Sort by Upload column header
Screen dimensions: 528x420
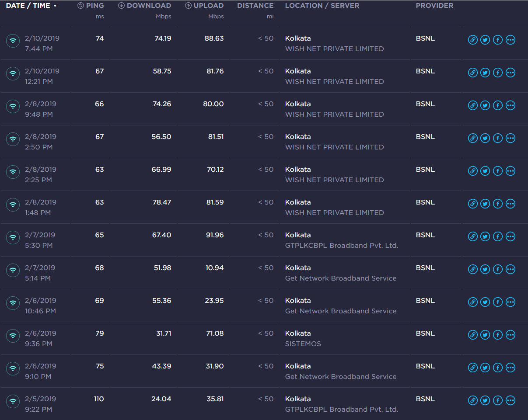pyautogui.click(x=204, y=6)
